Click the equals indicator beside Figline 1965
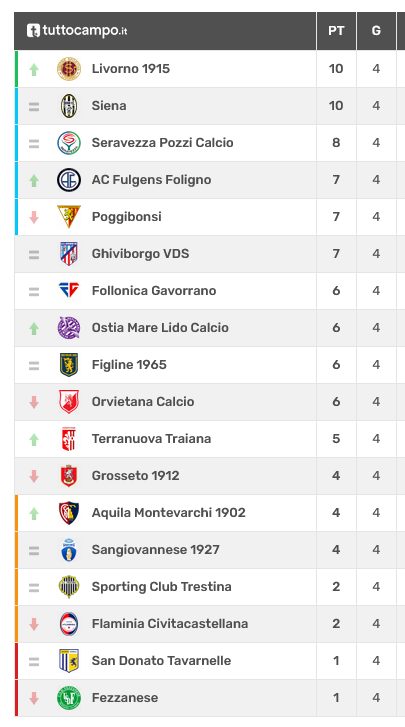 [x=34, y=366]
